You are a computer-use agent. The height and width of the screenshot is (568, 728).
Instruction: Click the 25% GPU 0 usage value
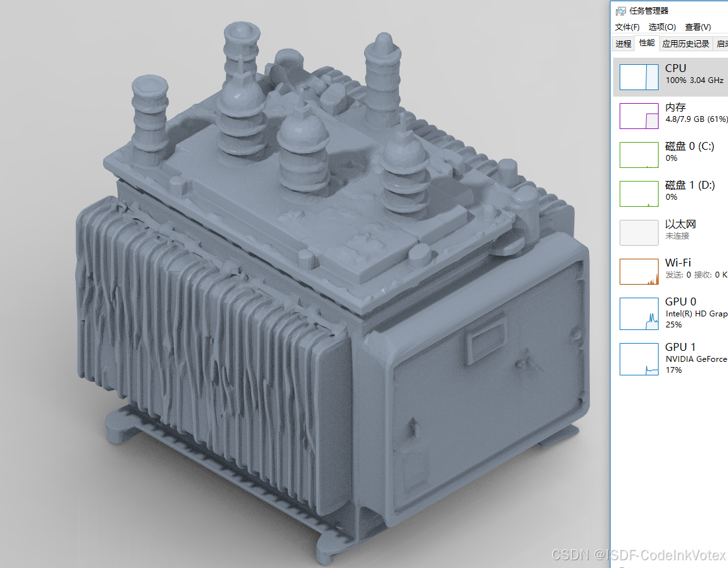pyautogui.click(x=673, y=325)
